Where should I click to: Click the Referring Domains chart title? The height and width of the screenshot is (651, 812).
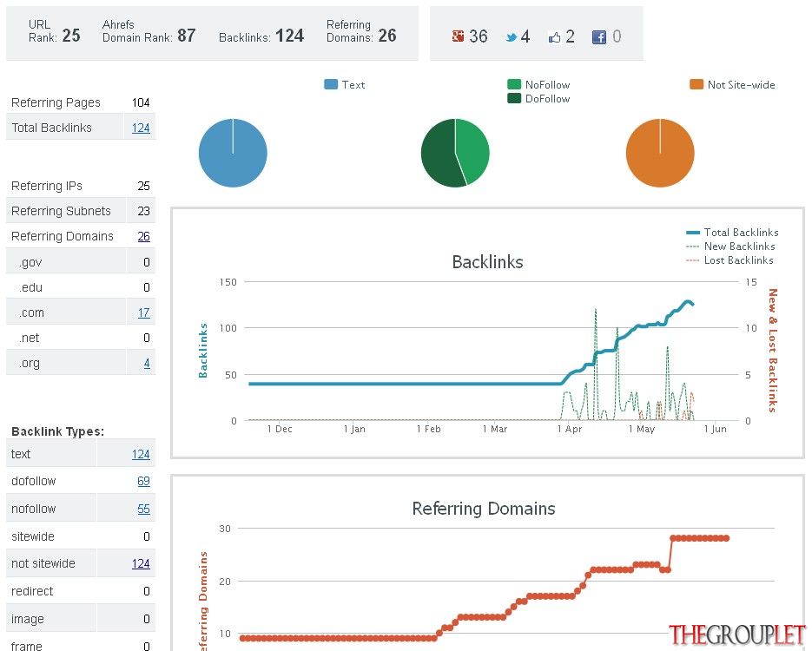click(484, 509)
